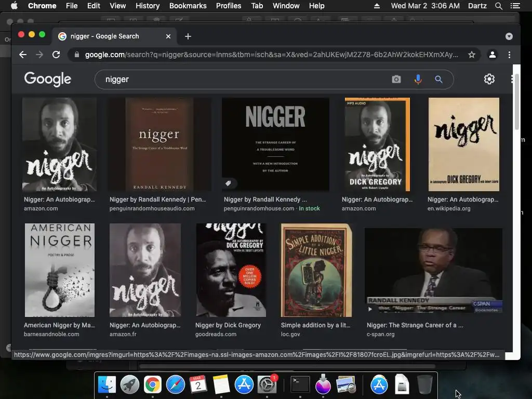Open Notes from the Dock
This screenshot has width=532, height=399.
click(x=221, y=384)
